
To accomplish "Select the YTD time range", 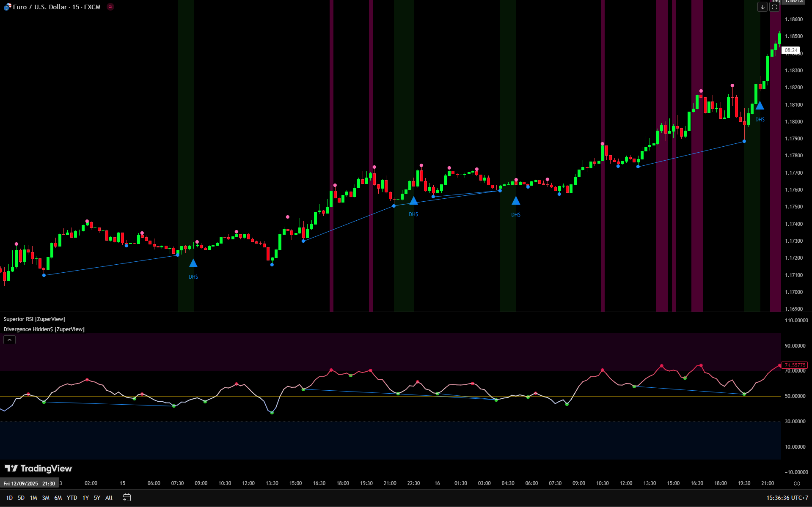I will 72,498.
